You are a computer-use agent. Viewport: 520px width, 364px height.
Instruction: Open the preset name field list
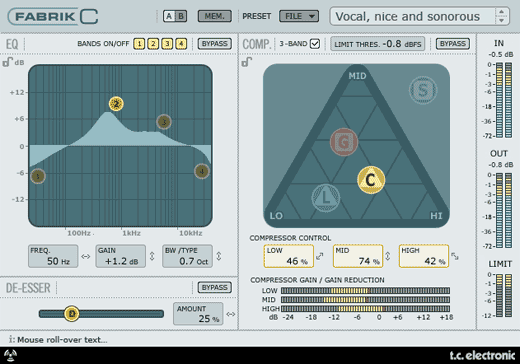coord(413,16)
